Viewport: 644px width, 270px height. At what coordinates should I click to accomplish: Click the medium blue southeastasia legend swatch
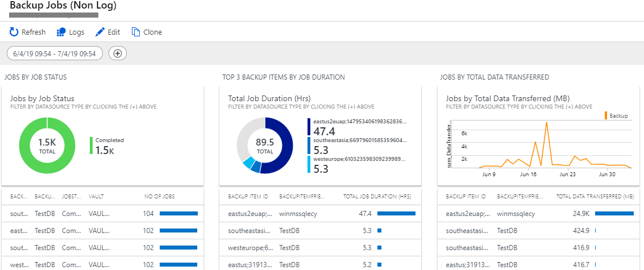[309, 146]
